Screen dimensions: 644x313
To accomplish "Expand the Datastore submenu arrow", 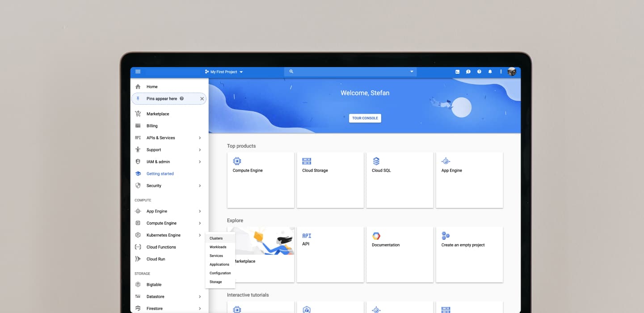I will [200, 296].
